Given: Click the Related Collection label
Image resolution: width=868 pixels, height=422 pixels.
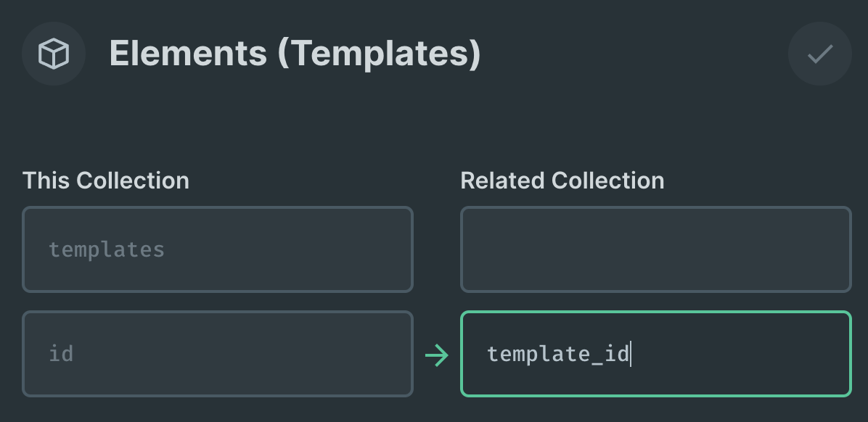Looking at the screenshot, I should [x=562, y=180].
